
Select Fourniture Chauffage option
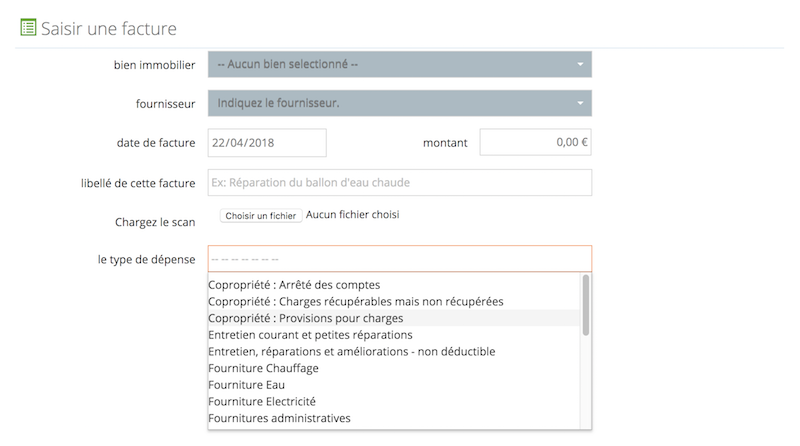coord(393,368)
